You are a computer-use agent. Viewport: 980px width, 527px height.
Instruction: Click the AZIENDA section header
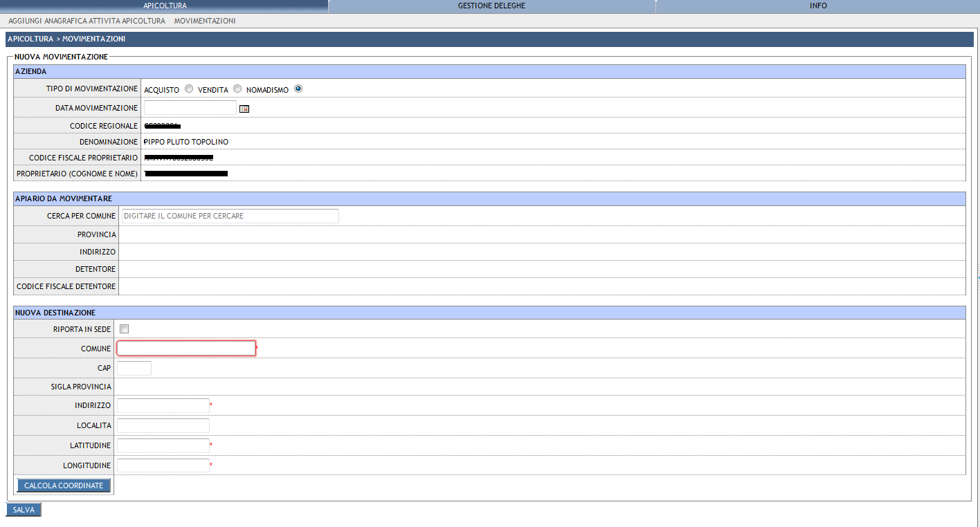pos(489,71)
